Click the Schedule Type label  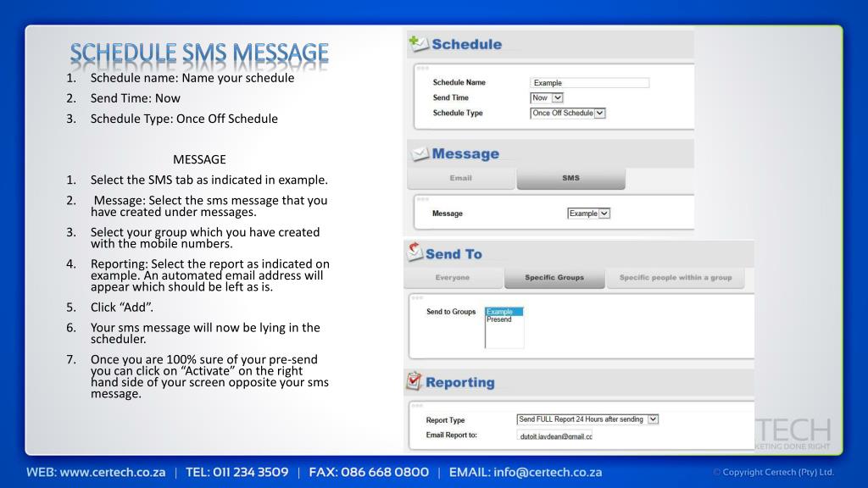458,113
